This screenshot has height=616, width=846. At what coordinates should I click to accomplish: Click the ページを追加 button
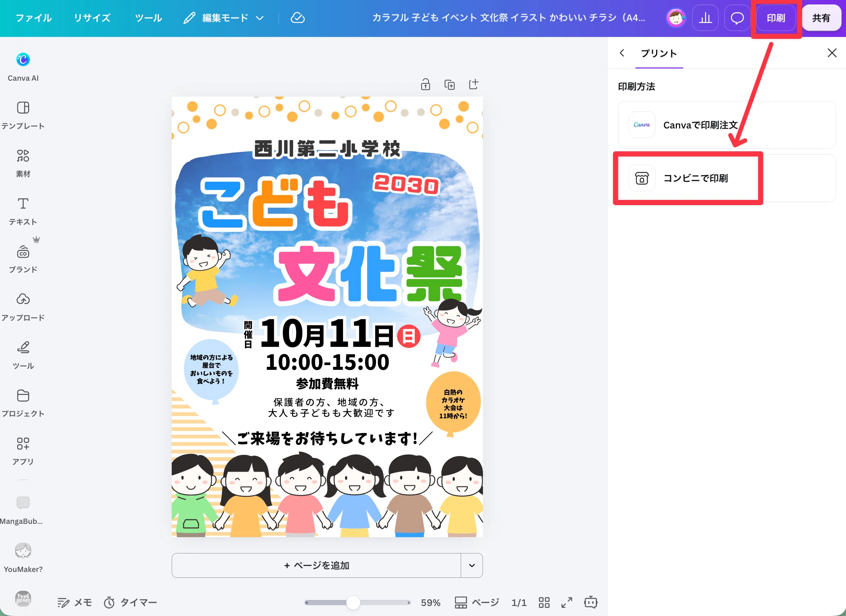(316, 565)
